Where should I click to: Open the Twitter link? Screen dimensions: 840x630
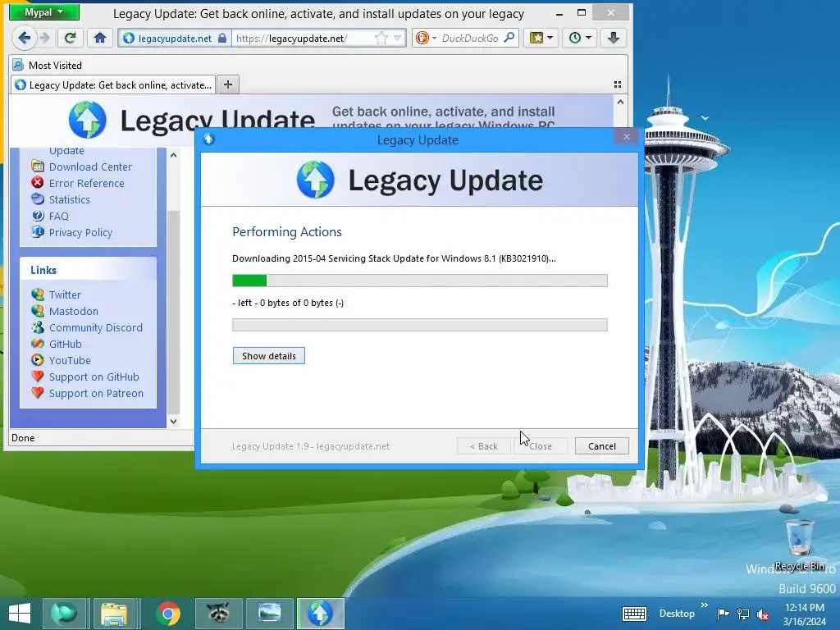[x=65, y=294]
